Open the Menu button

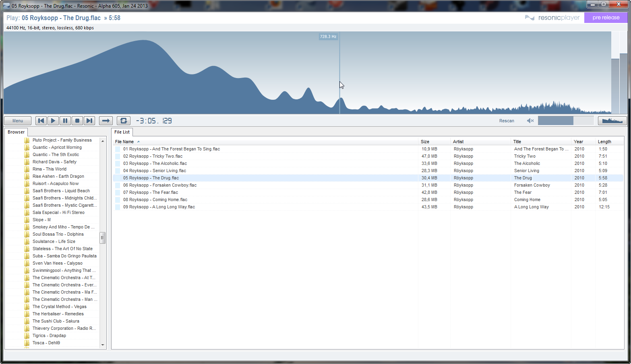click(18, 121)
